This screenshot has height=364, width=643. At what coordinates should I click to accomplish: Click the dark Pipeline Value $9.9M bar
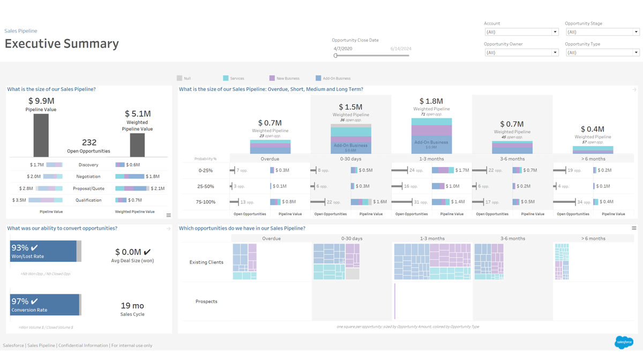pyautogui.click(x=41, y=135)
